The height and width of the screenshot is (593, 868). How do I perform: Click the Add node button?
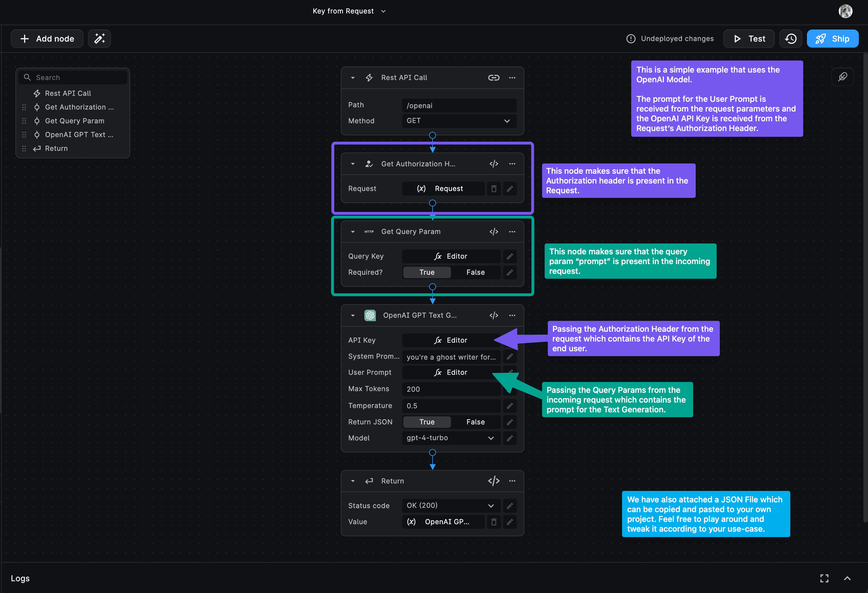click(x=47, y=38)
